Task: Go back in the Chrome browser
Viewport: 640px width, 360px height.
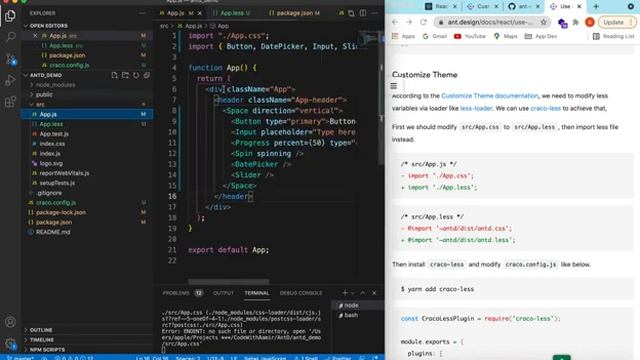Action: coord(395,22)
